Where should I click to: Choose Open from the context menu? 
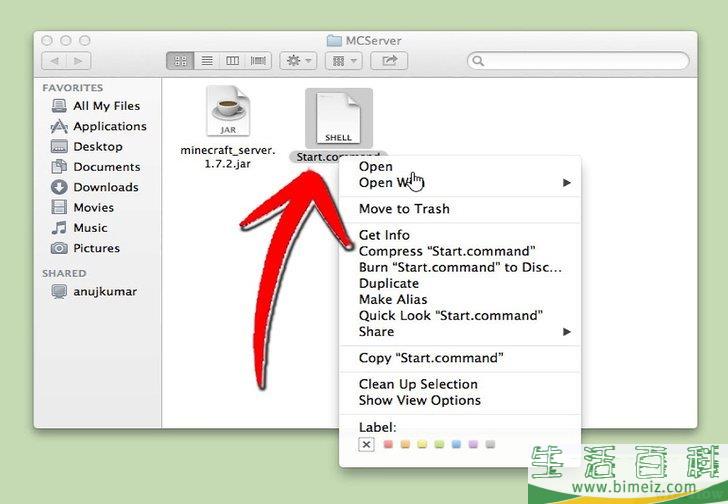click(x=376, y=167)
